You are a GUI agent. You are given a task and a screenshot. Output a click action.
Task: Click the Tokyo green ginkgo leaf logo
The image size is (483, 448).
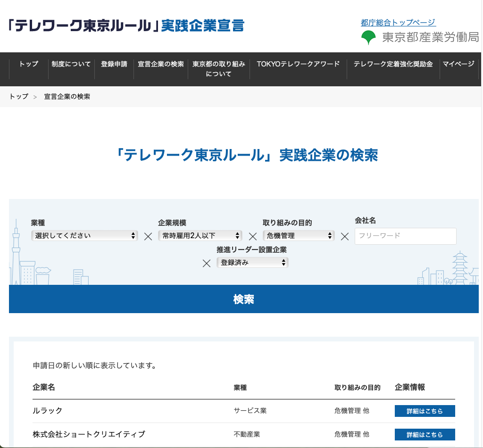tap(368, 38)
